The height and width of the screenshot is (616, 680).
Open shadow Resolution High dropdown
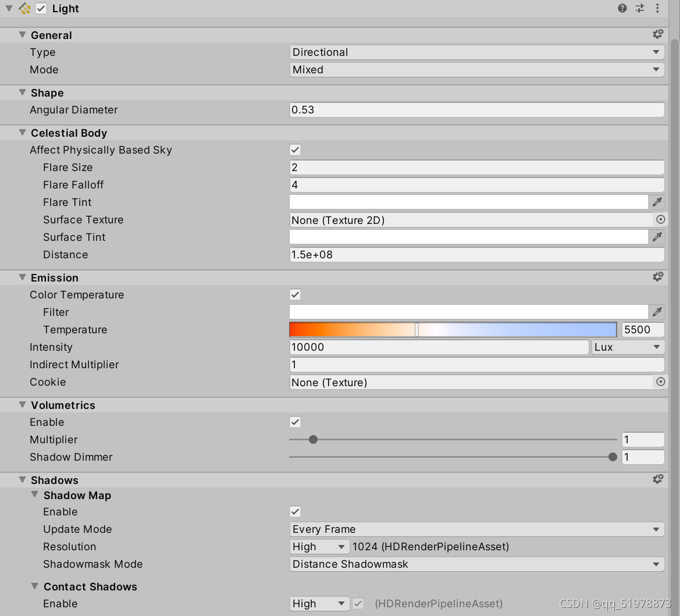(319, 547)
